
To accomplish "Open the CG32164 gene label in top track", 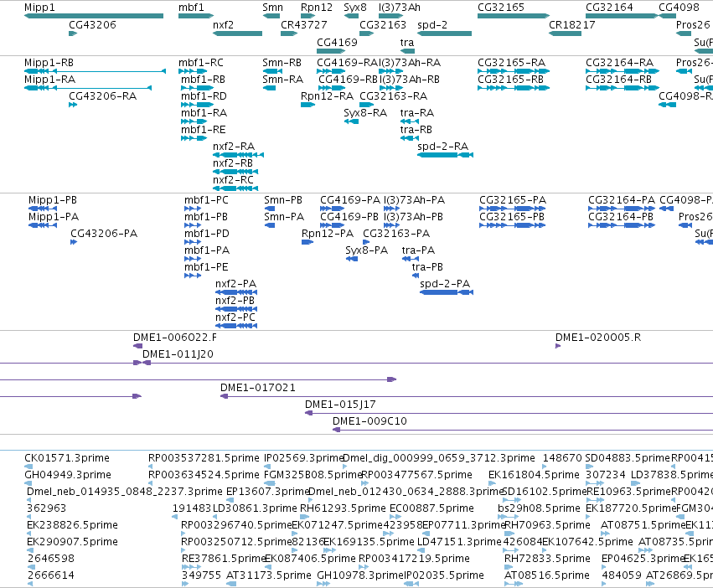I will (609, 8).
